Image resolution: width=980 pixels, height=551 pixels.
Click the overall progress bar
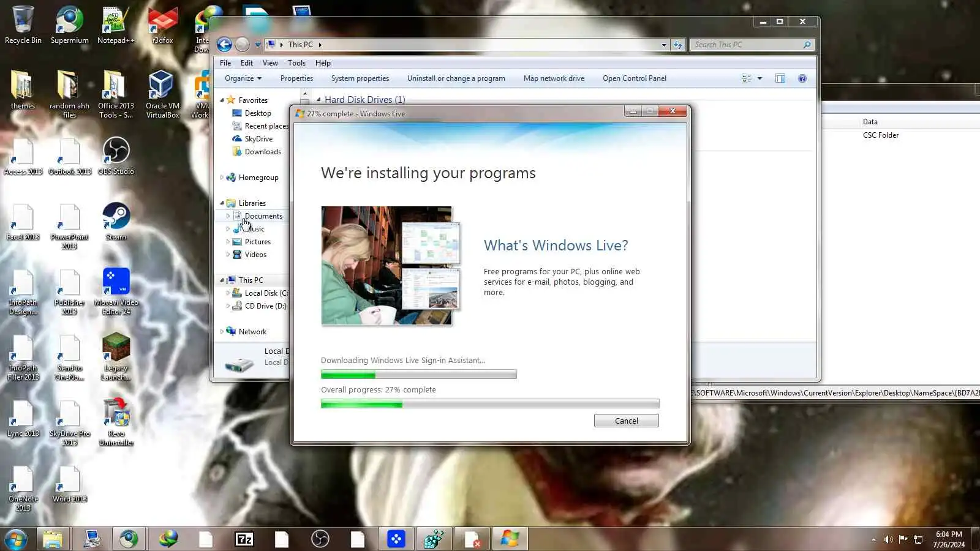490,403
